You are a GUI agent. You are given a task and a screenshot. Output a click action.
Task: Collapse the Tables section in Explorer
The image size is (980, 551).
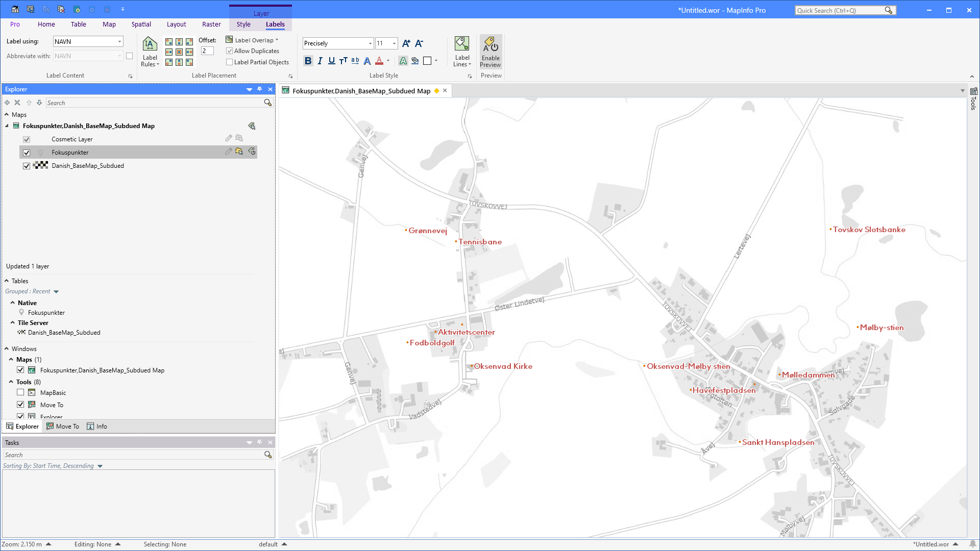(x=7, y=281)
